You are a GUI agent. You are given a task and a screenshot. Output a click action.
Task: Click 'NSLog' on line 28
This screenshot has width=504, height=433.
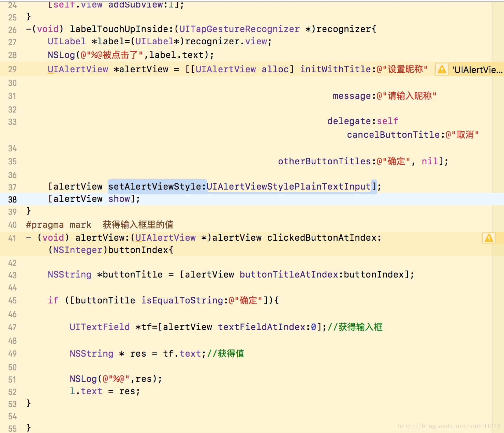click(x=61, y=55)
